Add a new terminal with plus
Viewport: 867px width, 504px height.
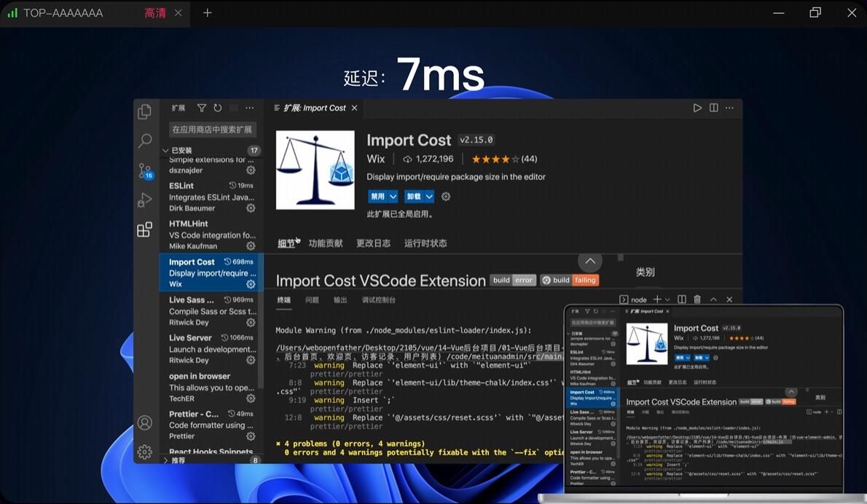tap(657, 299)
